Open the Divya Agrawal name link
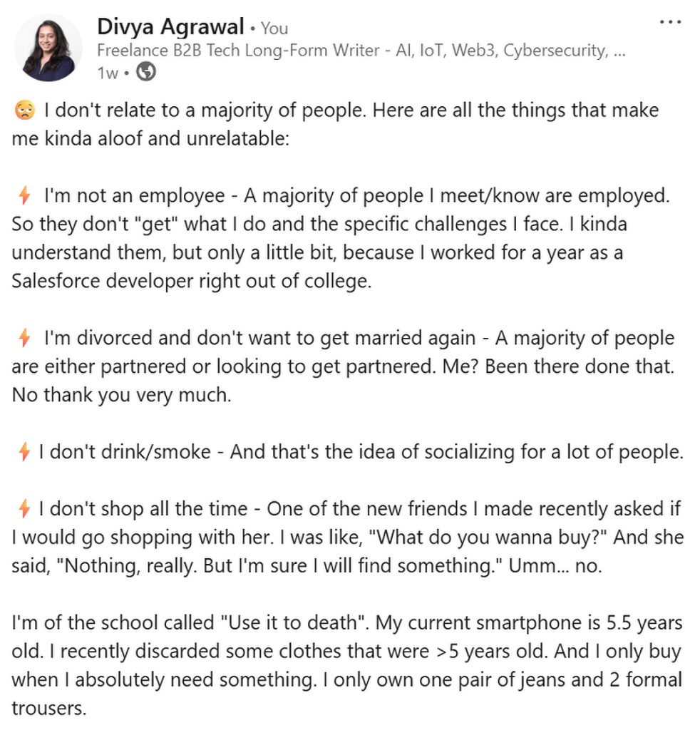This screenshot has height=730, width=700. [x=170, y=27]
